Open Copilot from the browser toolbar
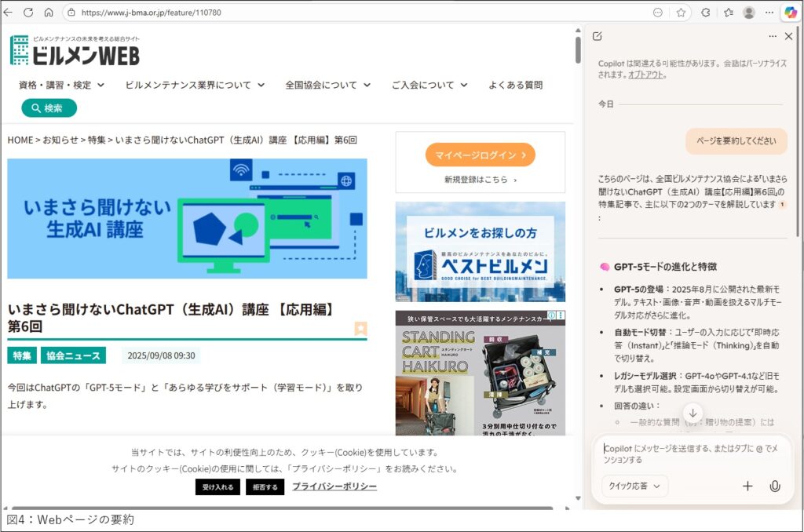 pyautogui.click(x=791, y=13)
